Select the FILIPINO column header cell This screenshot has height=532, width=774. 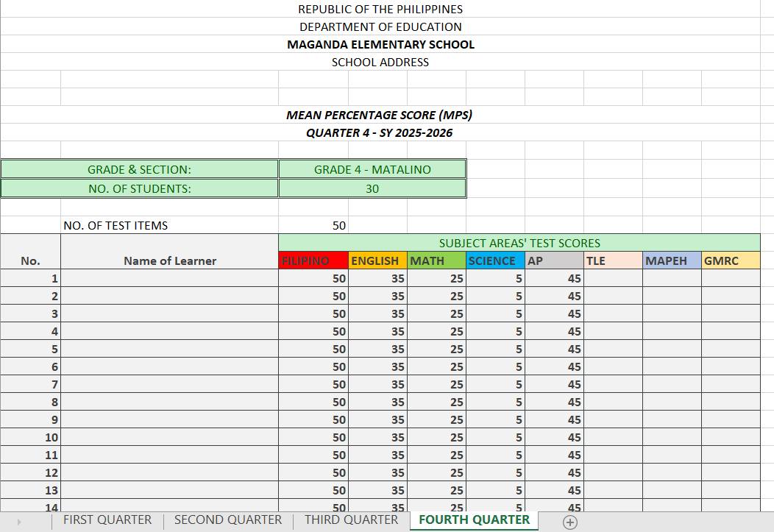[313, 260]
